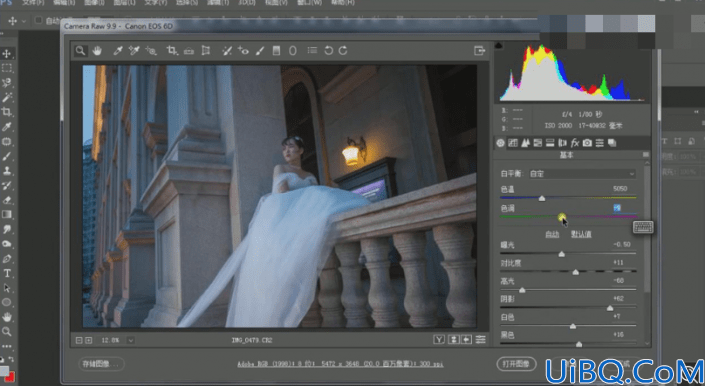Select the Camera Raw Hand tool
This screenshot has height=386, width=705.
97,51
